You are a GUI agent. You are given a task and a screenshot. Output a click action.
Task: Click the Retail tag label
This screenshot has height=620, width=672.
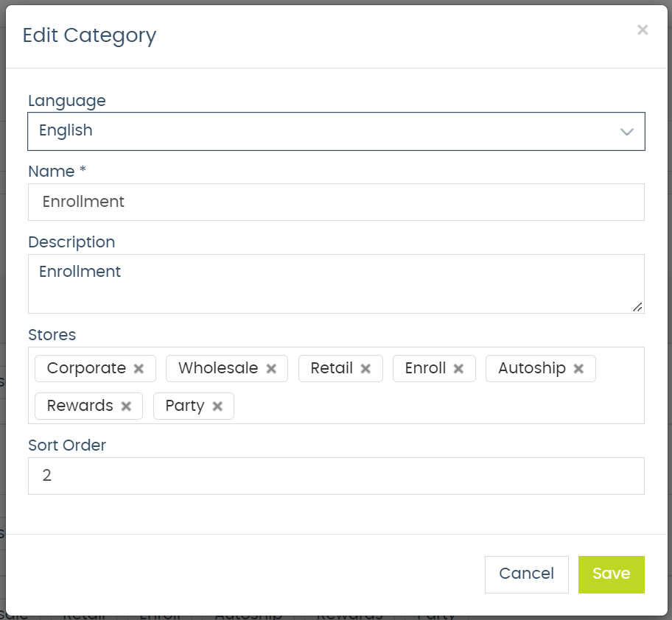click(332, 368)
